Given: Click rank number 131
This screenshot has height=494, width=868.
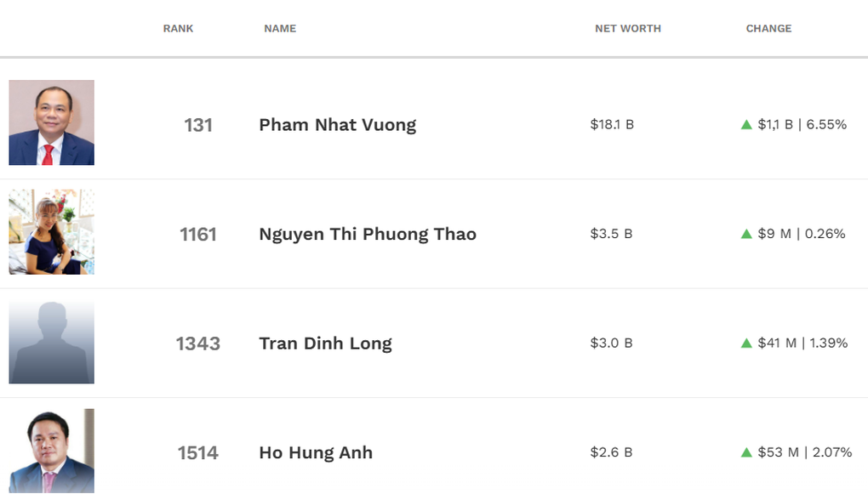Looking at the screenshot, I should (x=198, y=125).
